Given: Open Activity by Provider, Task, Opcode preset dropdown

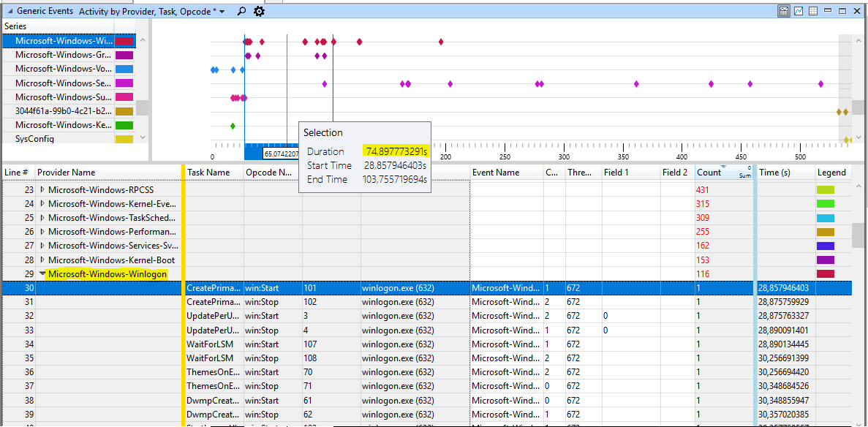Looking at the screenshot, I should (152, 11).
